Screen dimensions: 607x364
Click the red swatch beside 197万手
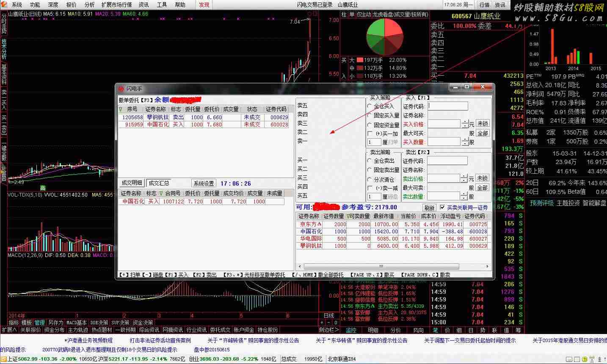click(x=360, y=60)
